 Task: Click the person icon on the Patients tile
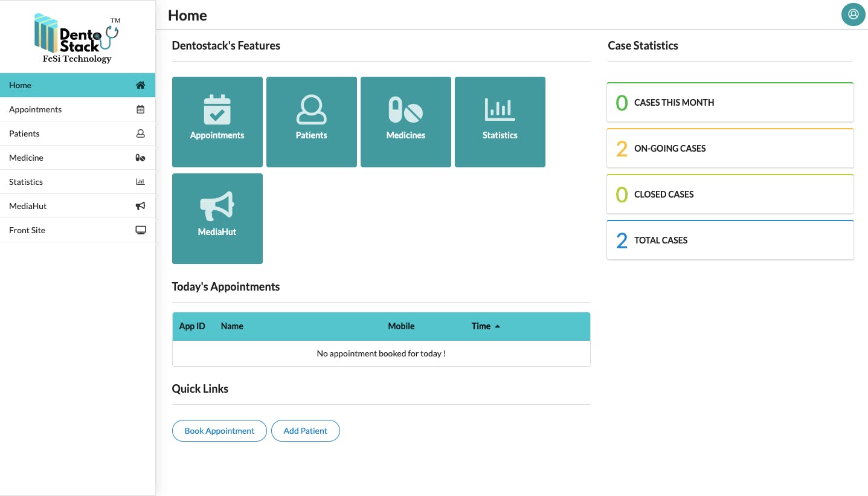312,110
